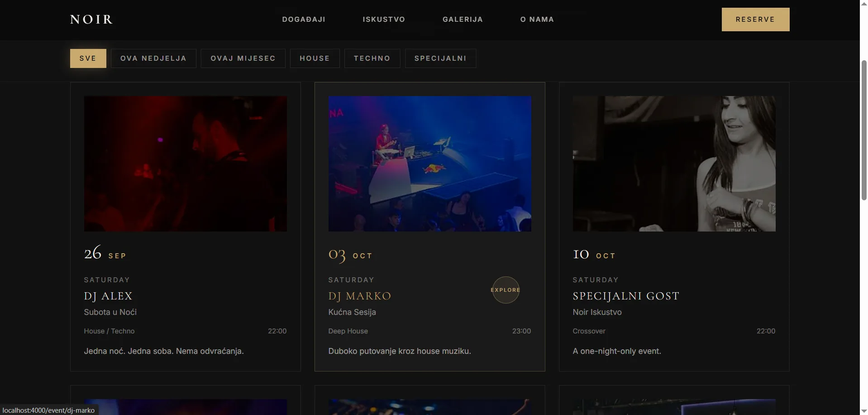Click 'Duboko putovanje kroz house muziku.'
Screen dimensions: 868x415
point(400,351)
